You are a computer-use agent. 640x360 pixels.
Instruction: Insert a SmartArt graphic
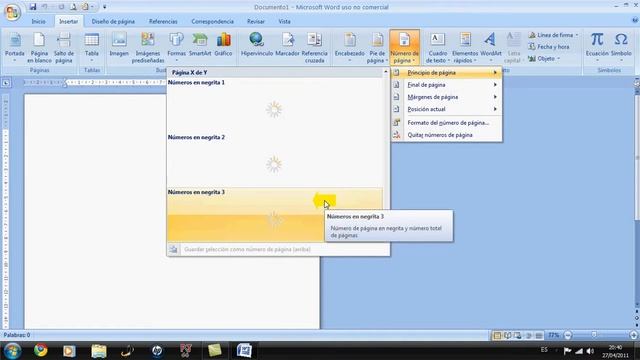coord(200,45)
